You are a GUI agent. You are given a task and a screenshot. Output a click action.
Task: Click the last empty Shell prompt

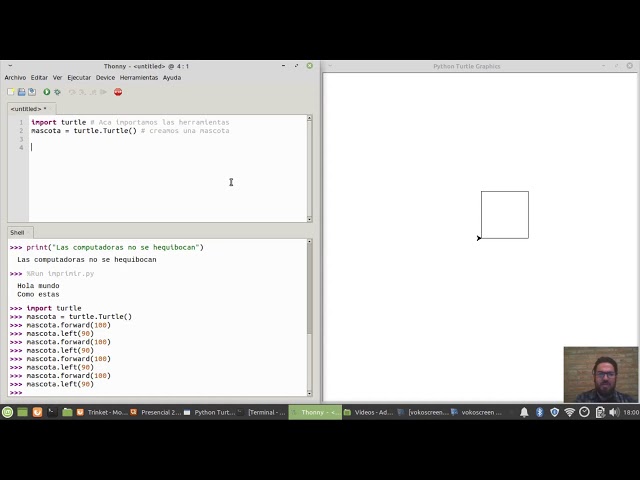(16, 393)
